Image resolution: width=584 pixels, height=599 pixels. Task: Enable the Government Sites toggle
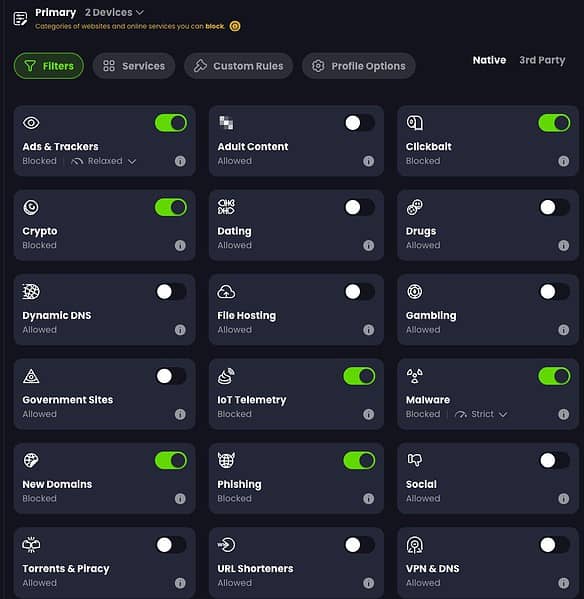pos(171,376)
